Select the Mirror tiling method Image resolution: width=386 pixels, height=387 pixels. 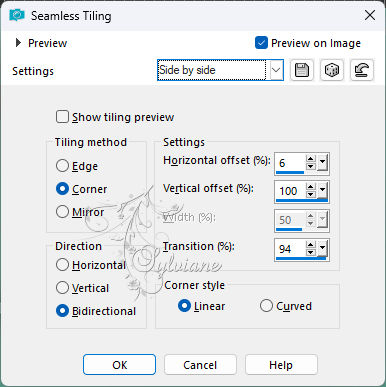[62, 212]
